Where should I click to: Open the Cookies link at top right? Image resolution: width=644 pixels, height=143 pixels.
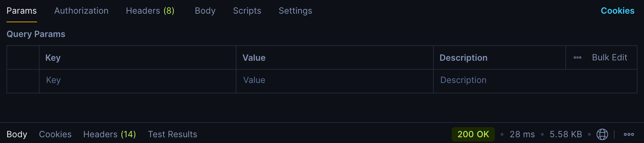click(x=617, y=11)
